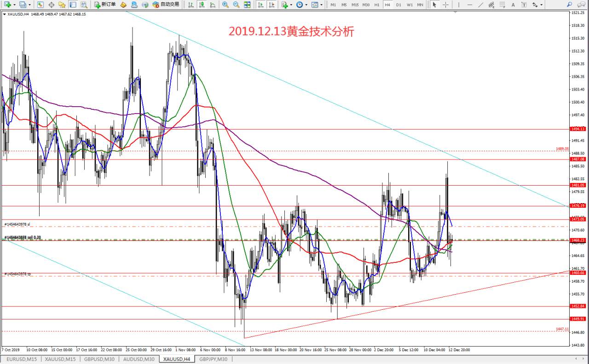Toggle the 自动交易 auto trading button
589x364 pixels.
[x=166, y=5]
